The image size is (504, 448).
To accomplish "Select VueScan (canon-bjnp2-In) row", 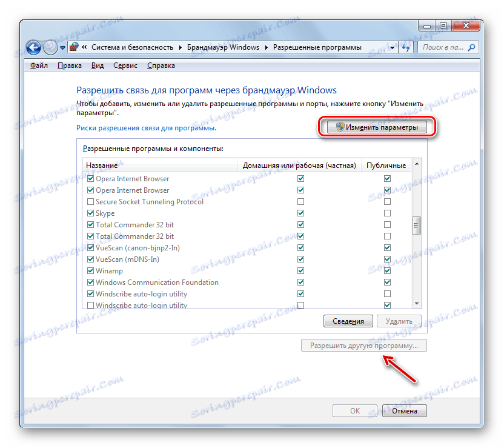I will pyautogui.click(x=247, y=247).
